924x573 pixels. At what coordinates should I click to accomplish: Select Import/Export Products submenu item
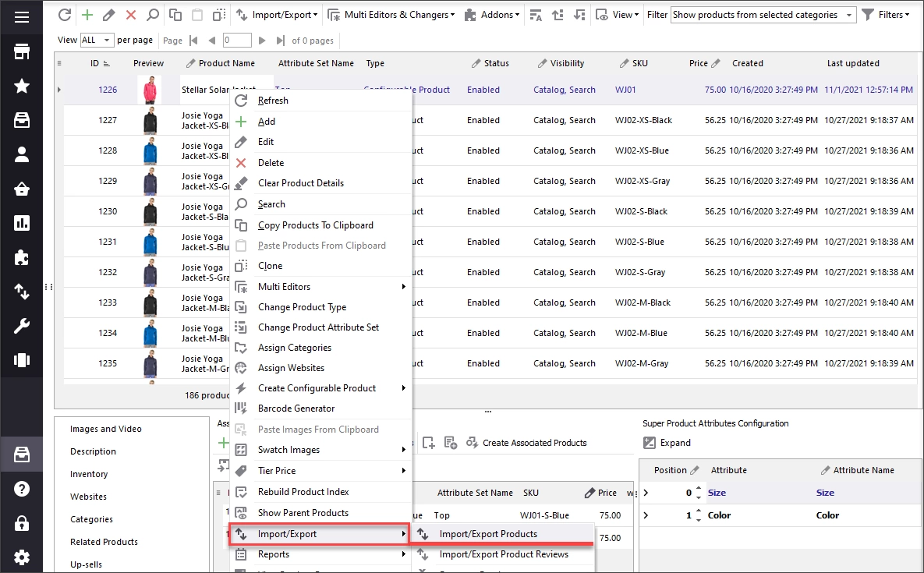503,534
